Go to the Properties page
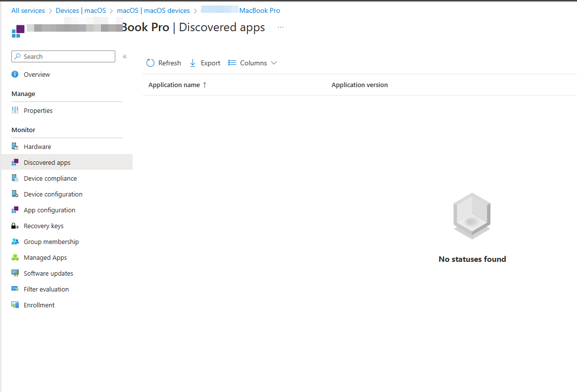The image size is (577, 392). pyautogui.click(x=38, y=110)
